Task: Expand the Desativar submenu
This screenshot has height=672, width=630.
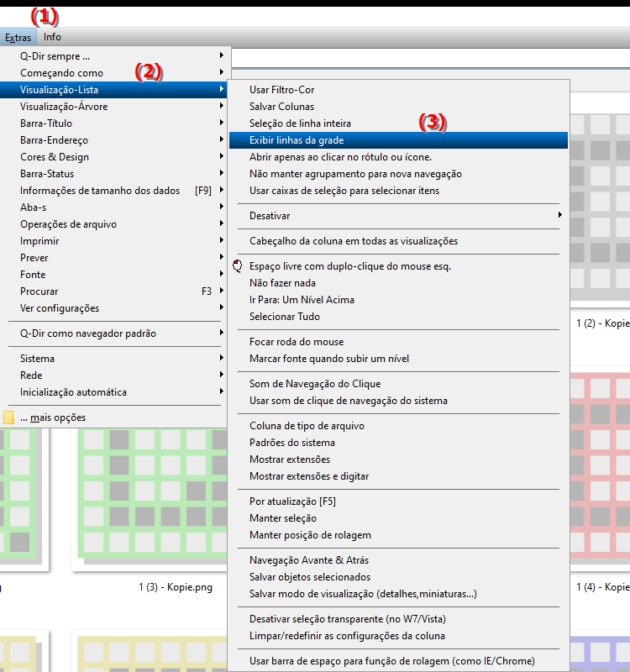Action: [398, 216]
